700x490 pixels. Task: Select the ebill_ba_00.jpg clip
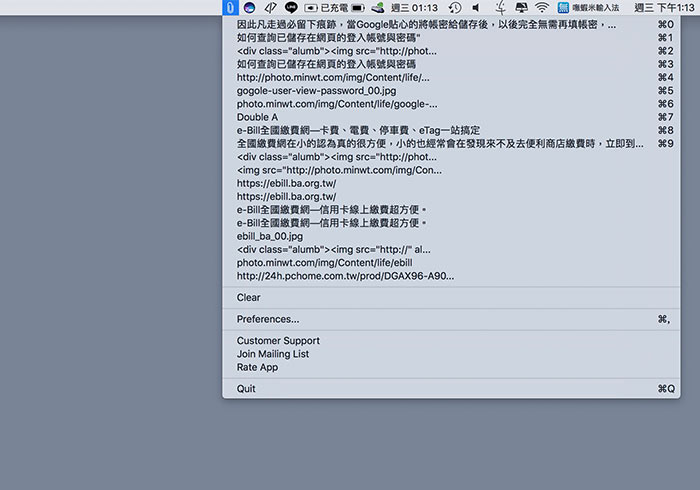coord(451,237)
